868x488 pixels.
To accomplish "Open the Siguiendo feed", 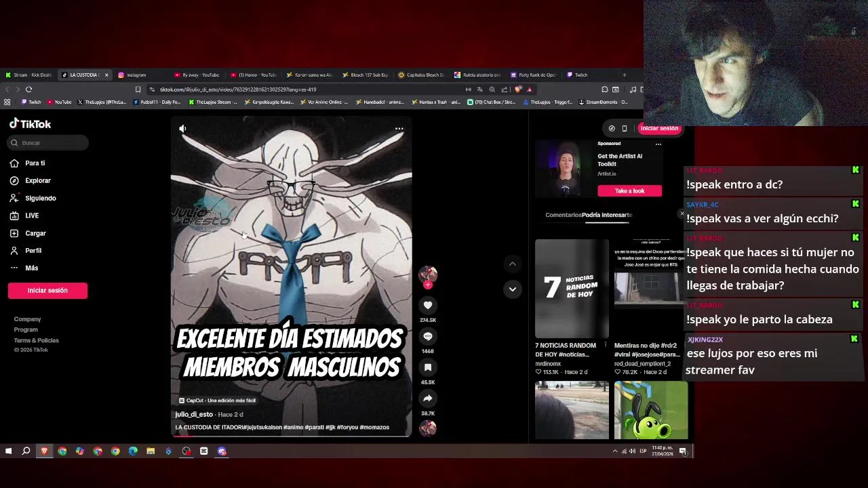I will point(33,199).
